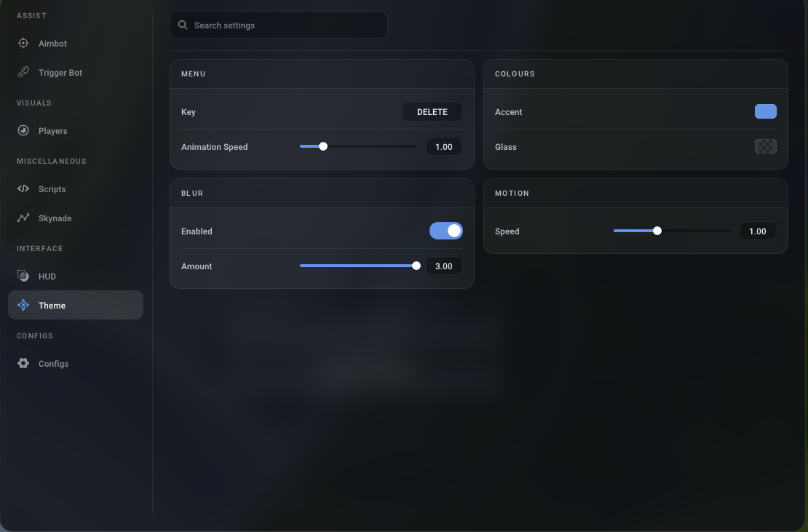
Task: Click the Accent label
Action: tap(508, 112)
